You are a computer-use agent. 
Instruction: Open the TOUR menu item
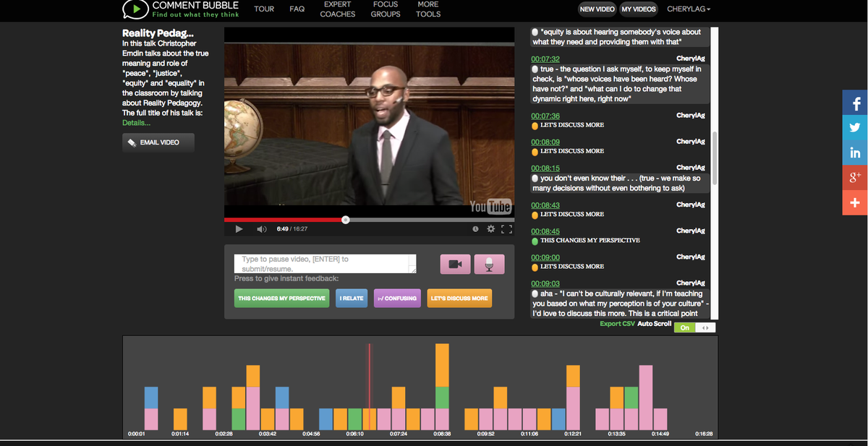pyautogui.click(x=264, y=9)
